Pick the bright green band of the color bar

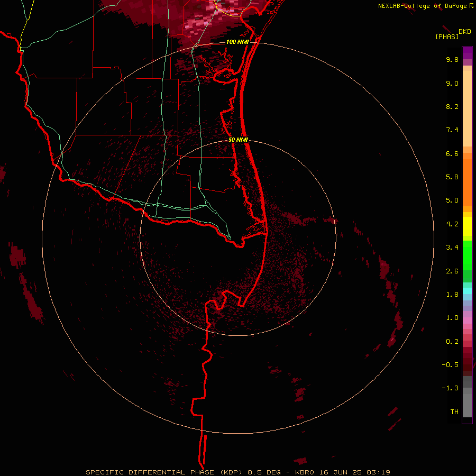point(467,255)
